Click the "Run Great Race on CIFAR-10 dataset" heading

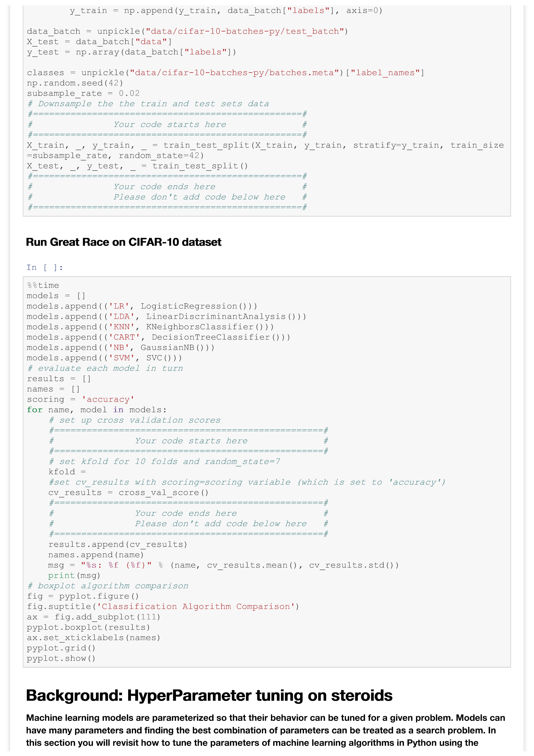click(123, 242)
